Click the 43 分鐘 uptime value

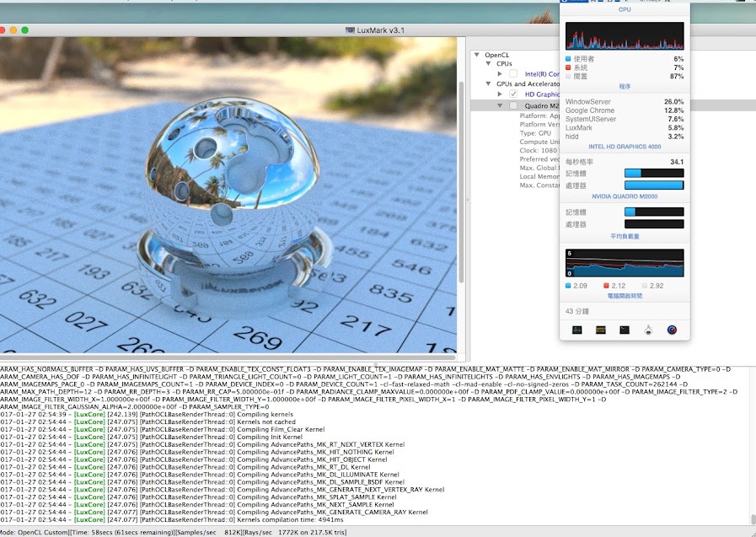click(576, 311)
